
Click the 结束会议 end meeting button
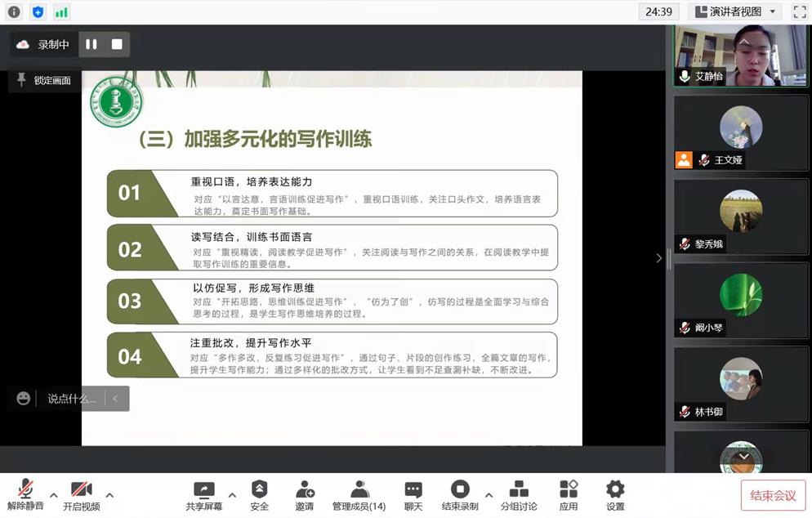773,495
